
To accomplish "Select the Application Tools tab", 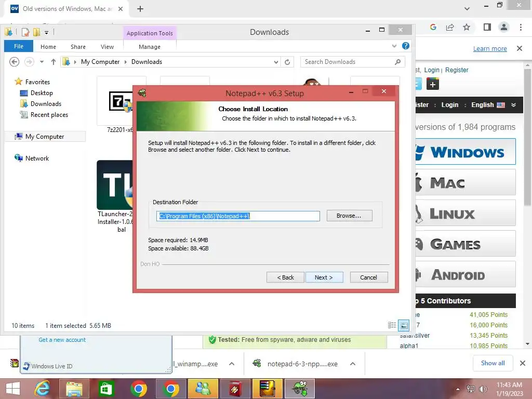I will click(150, 33).
